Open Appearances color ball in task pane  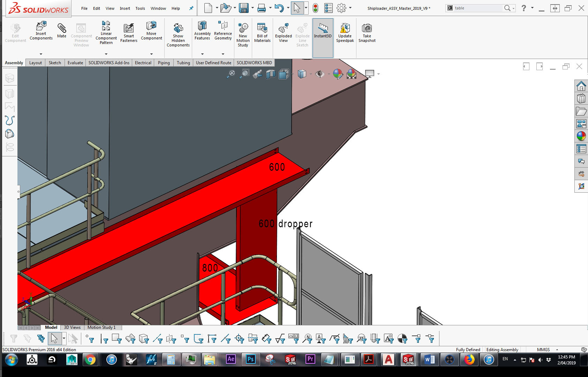click(x=581, y=136)
